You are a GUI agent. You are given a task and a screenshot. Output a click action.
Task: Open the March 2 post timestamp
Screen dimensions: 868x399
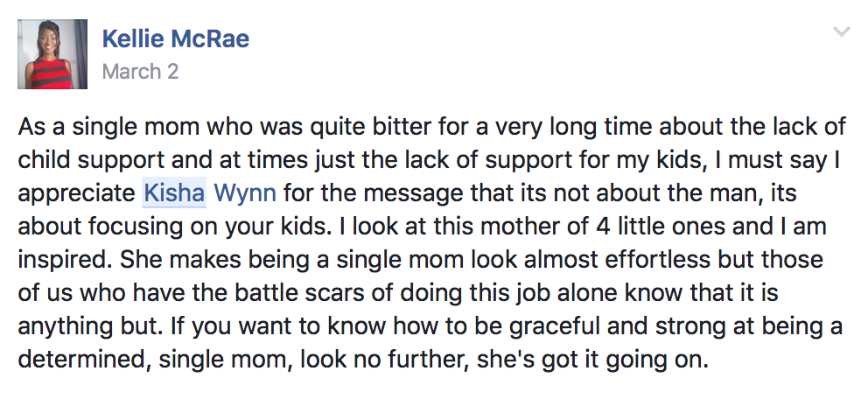coord(141,72)
